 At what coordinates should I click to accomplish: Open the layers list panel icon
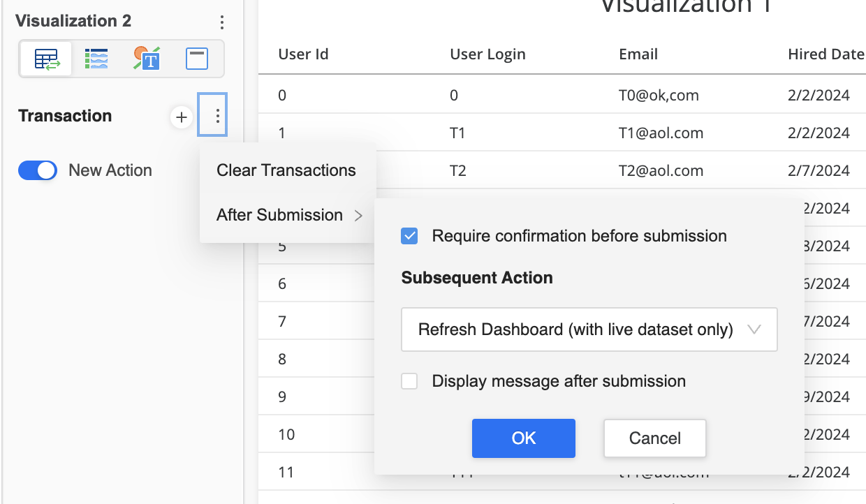(x=96, y=59)
